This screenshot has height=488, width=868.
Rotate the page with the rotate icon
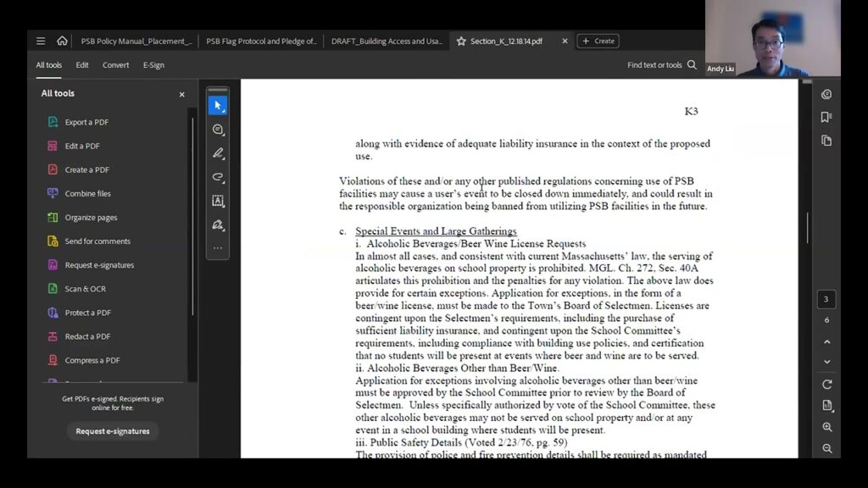pyautogui.click(x=826, y=384)
